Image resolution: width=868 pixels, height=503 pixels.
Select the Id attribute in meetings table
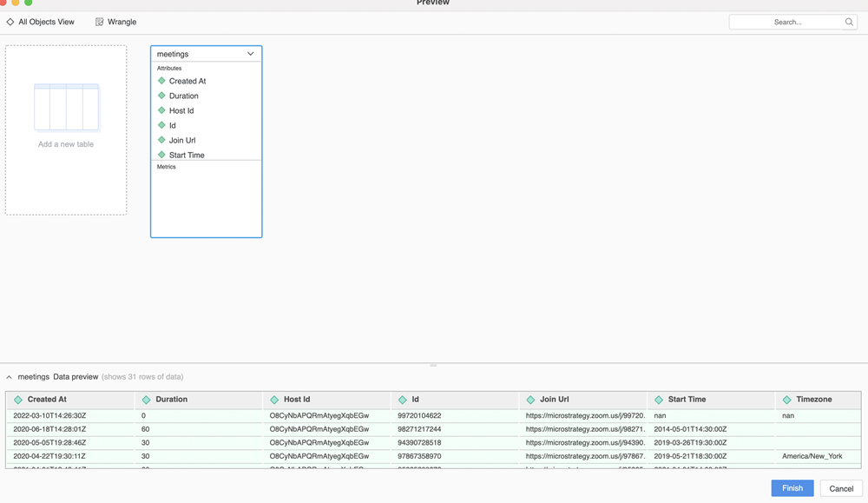click(173, 125)
